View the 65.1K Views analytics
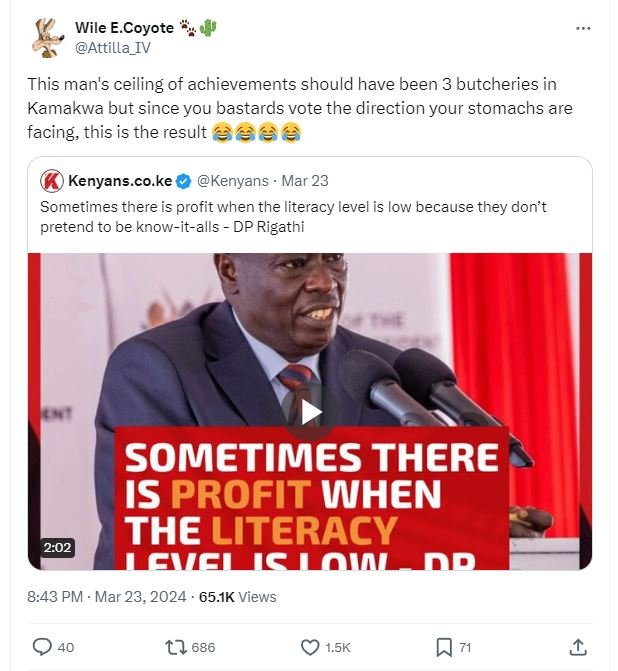Image resolution: width=618 pixels, height=671 pixels. 237,597
